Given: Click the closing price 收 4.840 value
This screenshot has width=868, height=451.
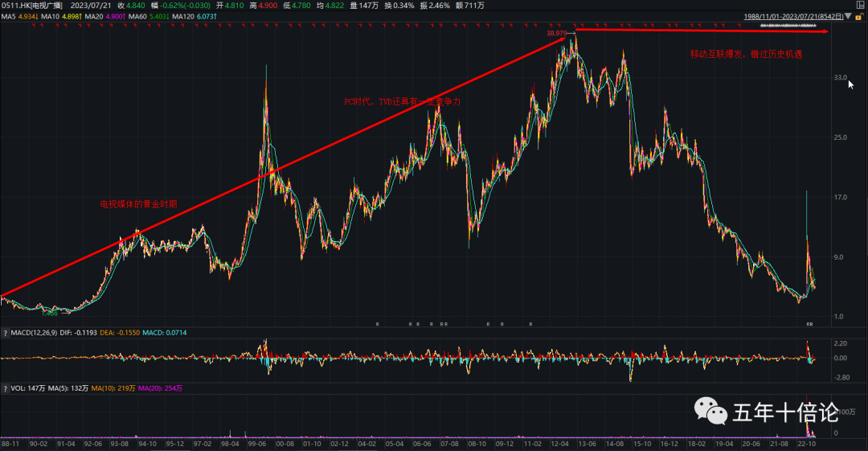Looking at the screenshot, I should point(132,6).
